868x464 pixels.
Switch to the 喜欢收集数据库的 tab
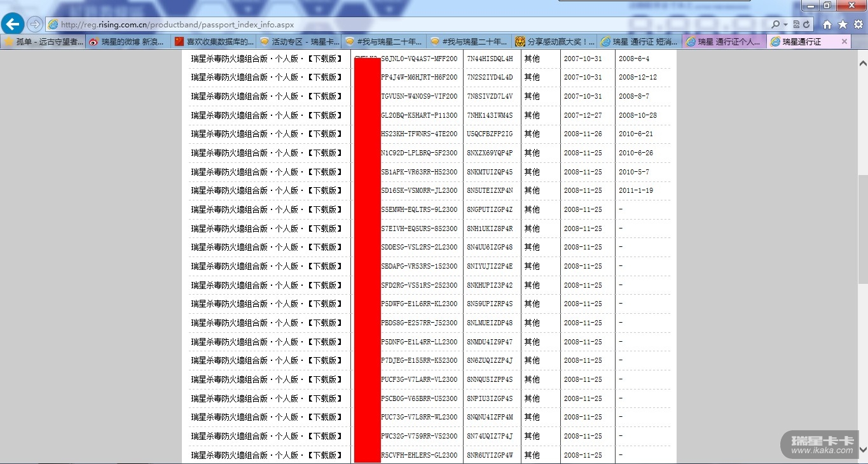[214, 41]
